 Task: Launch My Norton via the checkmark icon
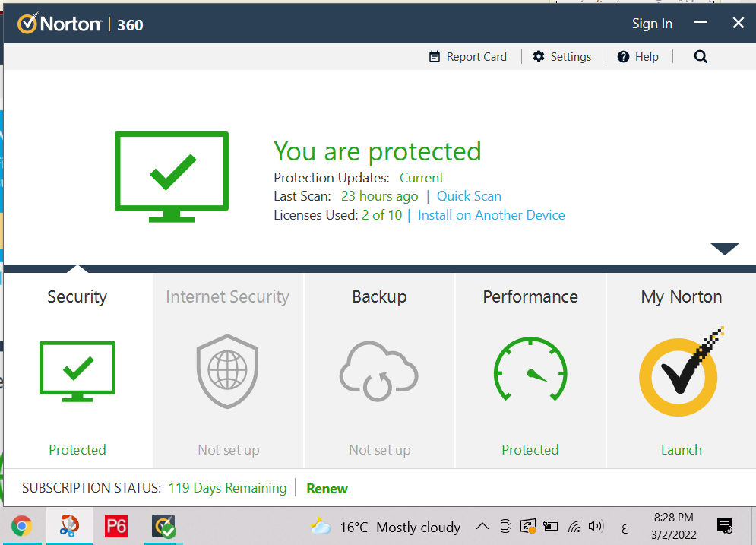pos(681,372)
